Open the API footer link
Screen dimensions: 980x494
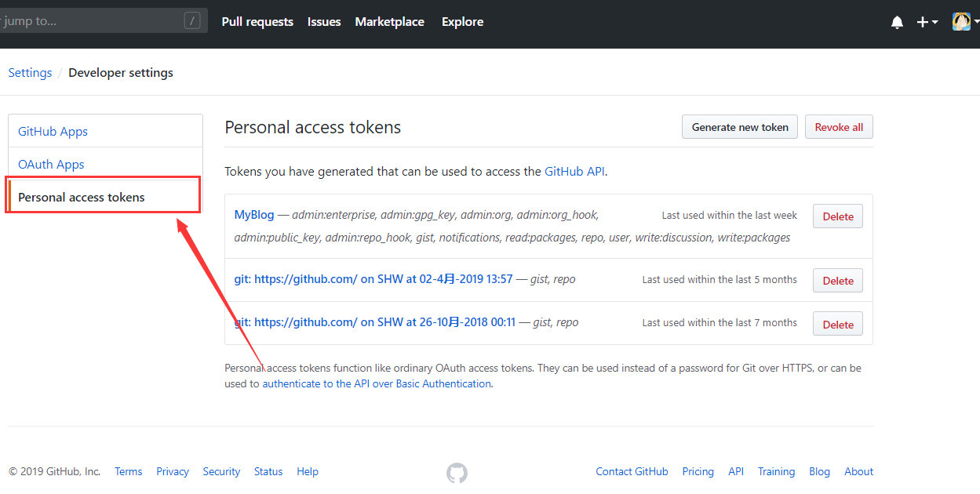[736, 471]
